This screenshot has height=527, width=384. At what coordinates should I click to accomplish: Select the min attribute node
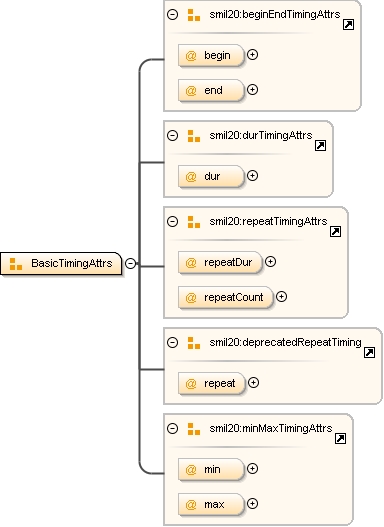(x=211, y=470)
